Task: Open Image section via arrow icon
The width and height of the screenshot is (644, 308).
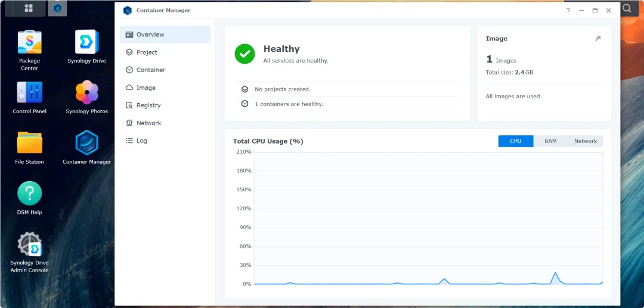Action: (597, 39)
